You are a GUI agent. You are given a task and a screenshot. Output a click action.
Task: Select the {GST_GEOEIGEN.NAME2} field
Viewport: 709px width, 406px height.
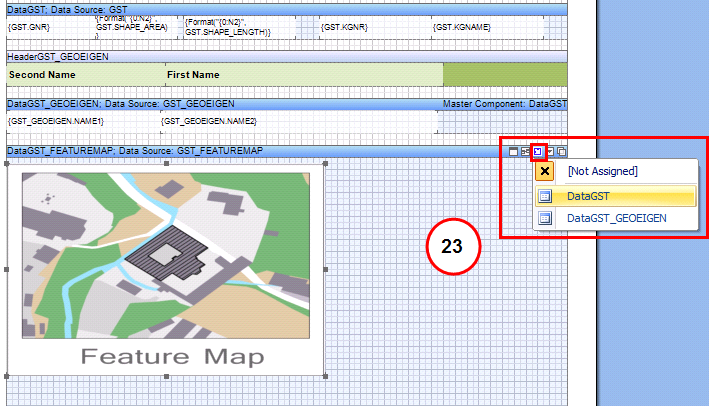[298, 121]
